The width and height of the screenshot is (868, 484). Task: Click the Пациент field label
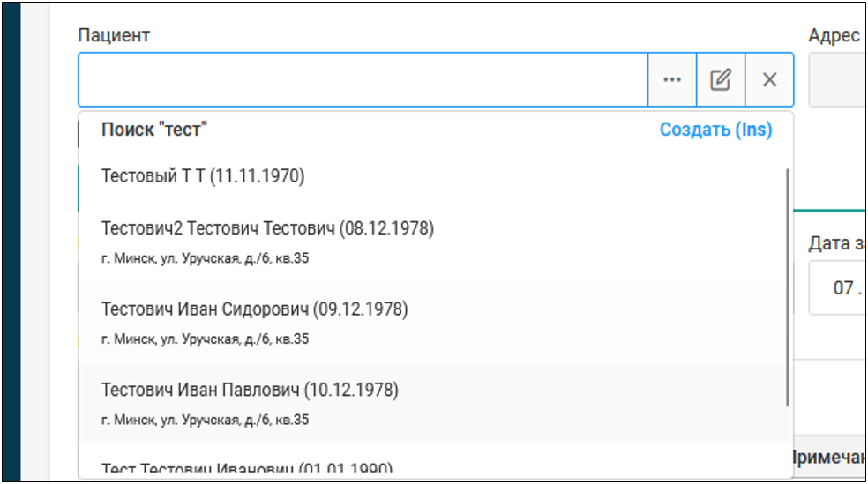tap(114, 35)
